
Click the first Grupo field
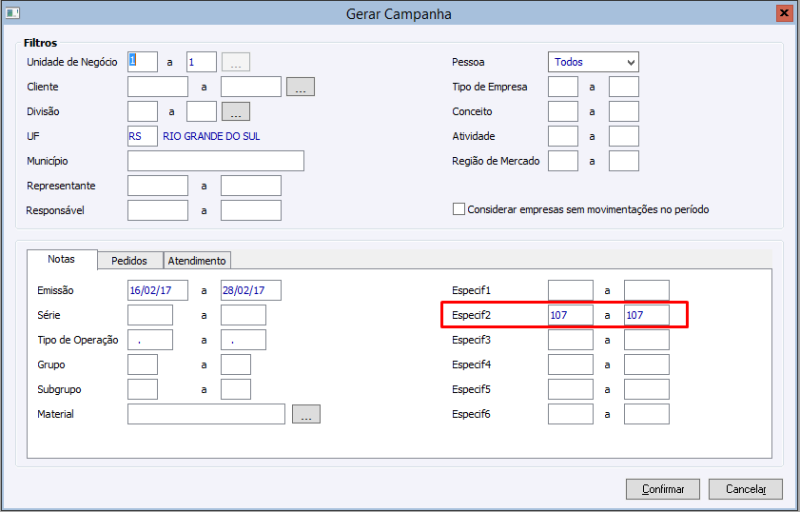(x=142, y=365)
